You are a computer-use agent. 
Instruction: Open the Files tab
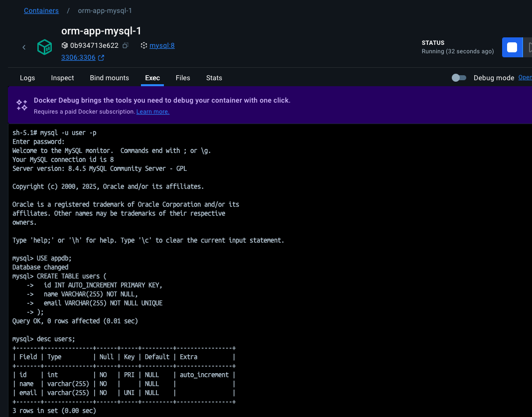[183, 78]
